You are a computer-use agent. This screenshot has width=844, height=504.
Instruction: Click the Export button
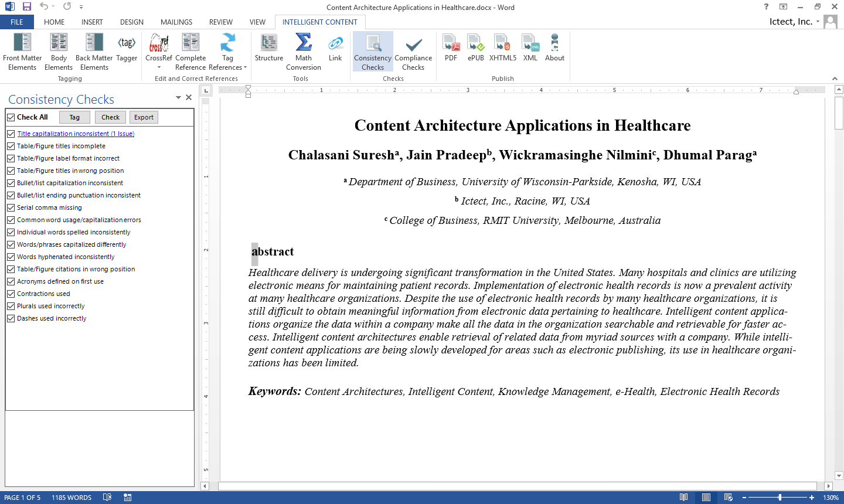(x=144, y=117)
